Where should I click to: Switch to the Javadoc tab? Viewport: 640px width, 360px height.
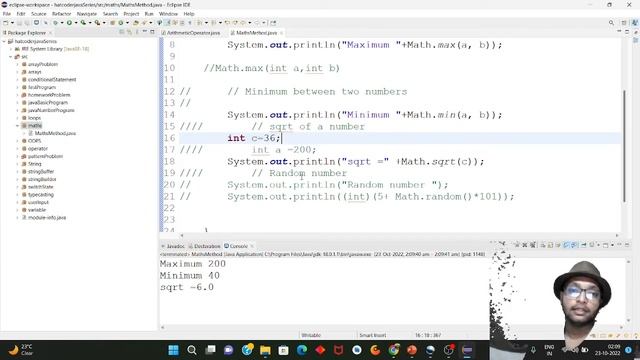[173, 246]
